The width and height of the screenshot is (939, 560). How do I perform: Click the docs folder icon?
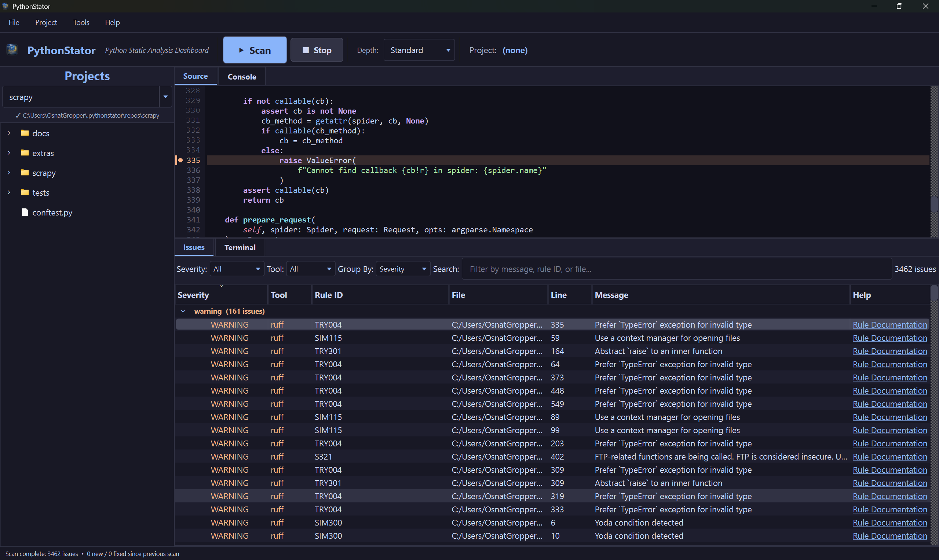[25, 133]
